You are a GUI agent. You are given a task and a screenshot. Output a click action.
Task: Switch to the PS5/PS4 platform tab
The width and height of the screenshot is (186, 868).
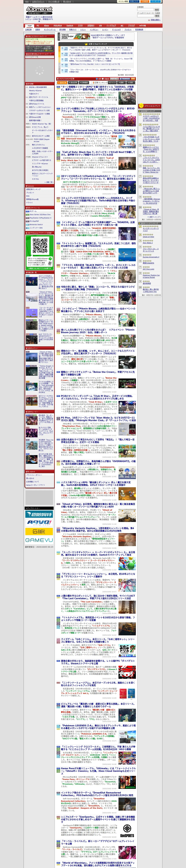(58, 26)
